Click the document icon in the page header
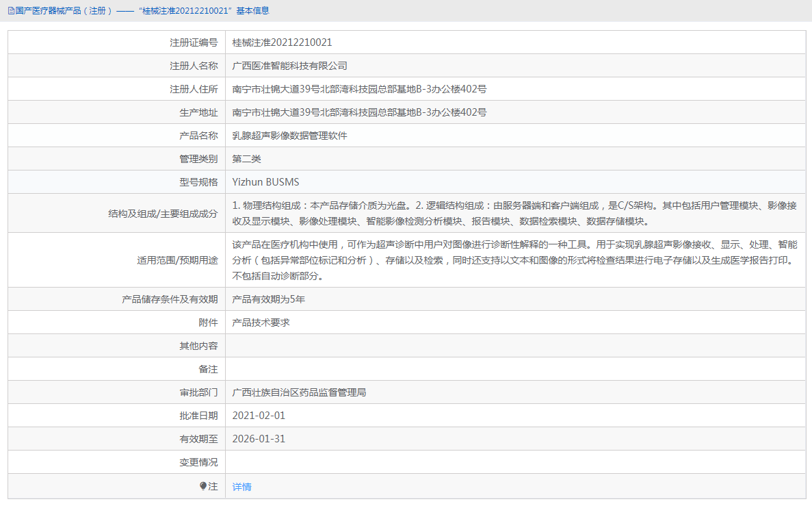 pos(11,11)
